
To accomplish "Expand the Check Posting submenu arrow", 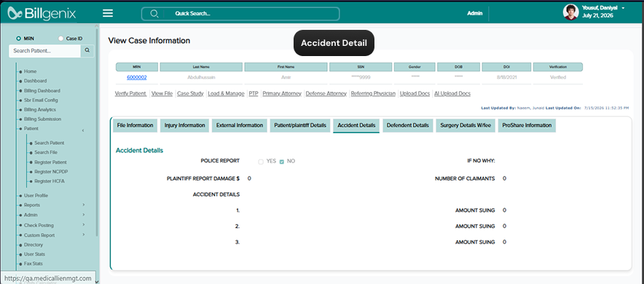I will click(x=83, y=224).
